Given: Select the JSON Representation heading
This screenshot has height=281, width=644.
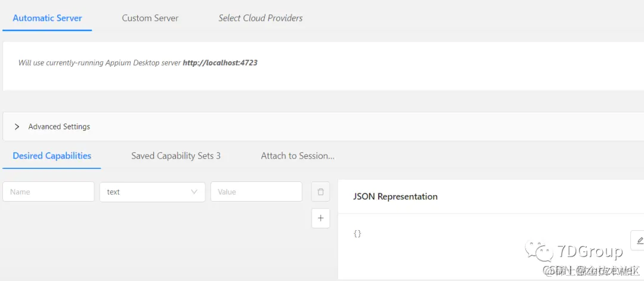Looking at the screenshot, I should tap(395, 196).
